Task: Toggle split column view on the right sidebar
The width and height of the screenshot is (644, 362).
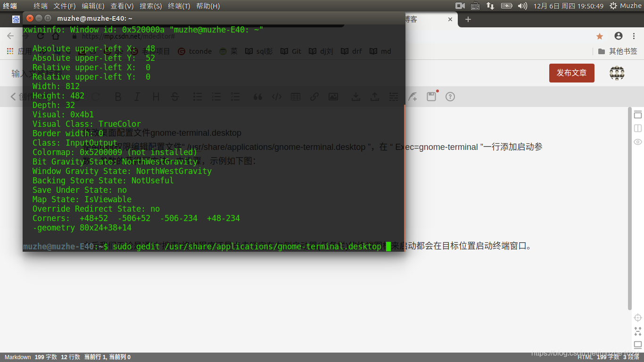Action: coord(638,128)
